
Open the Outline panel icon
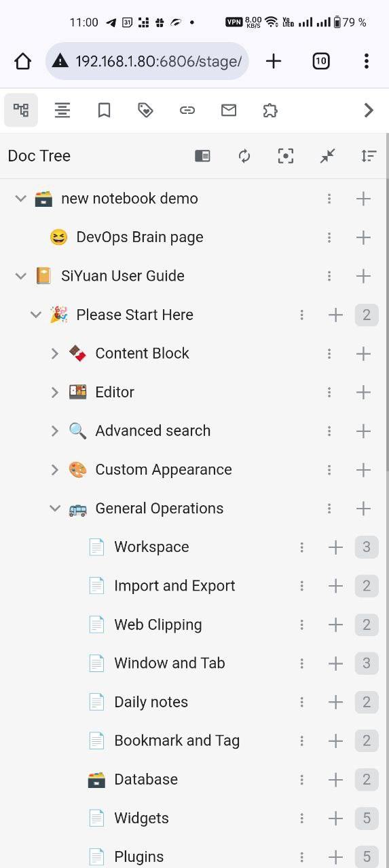[62, 111]
